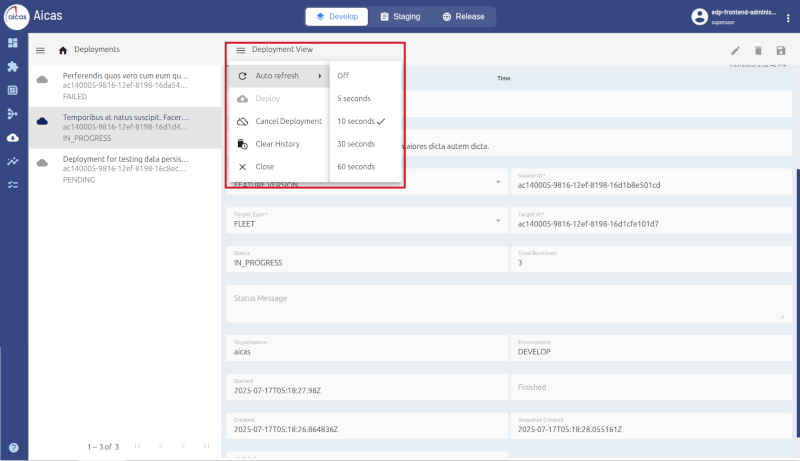
Task: Click the trash delete icon
Action: (758, 50)
